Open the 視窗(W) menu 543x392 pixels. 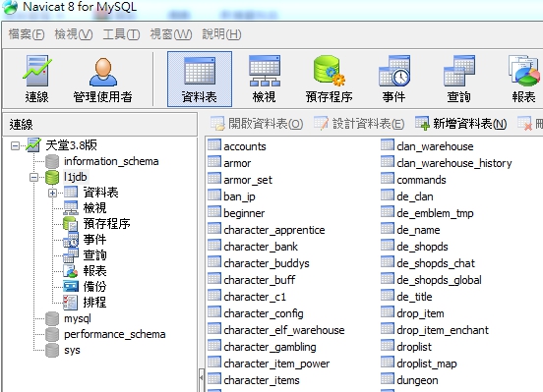click(x=171, y=34)
